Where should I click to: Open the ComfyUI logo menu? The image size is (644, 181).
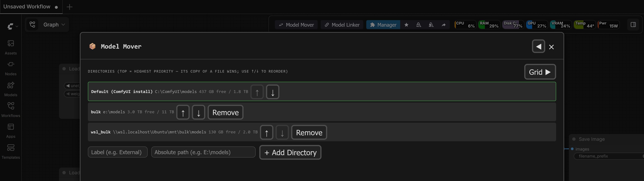pos(13,26)
